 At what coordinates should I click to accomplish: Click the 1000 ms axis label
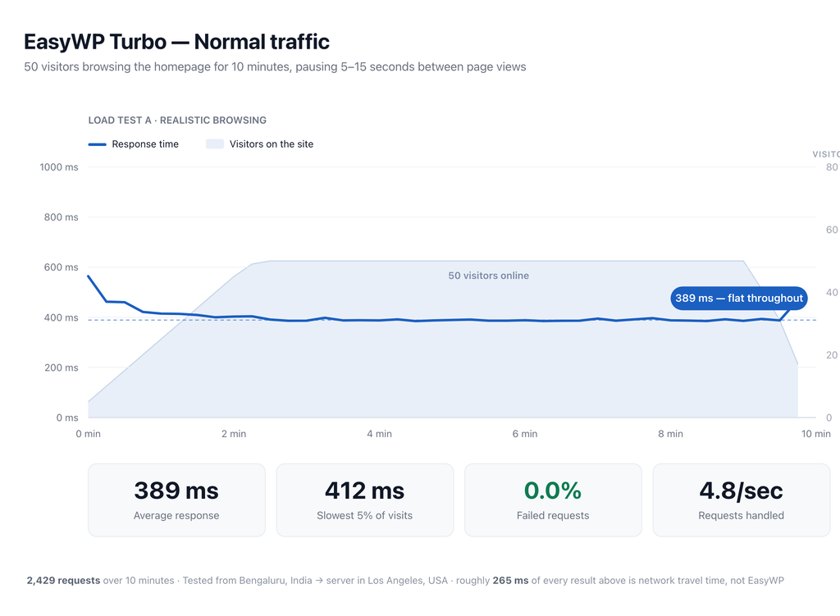(x=59, y=167)
